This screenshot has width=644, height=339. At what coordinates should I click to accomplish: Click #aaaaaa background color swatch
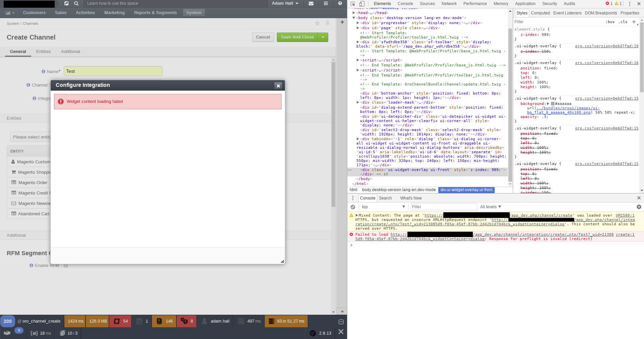(x=553, y=104)
